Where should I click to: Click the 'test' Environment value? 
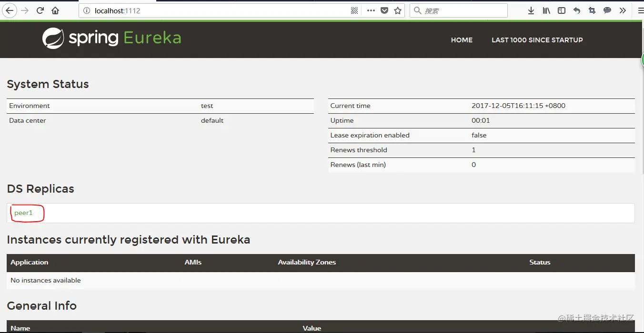pyautogui.click(x=207, y=106)
